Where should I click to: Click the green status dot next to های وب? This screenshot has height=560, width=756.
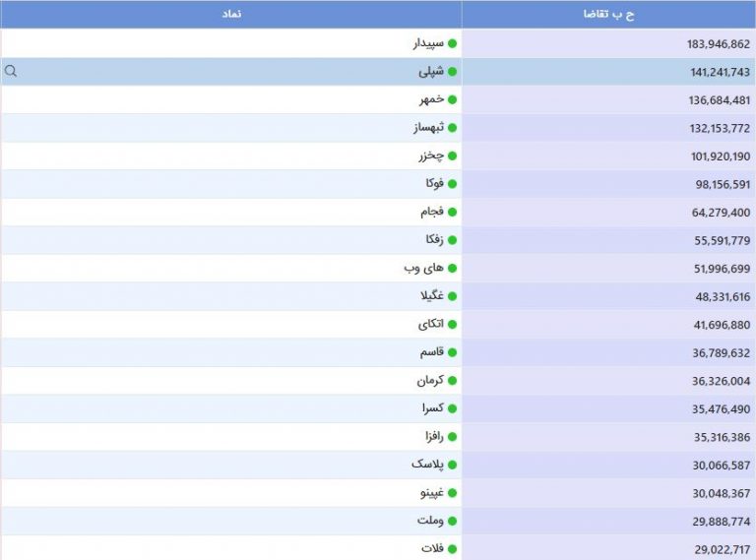[x=452, y=268]
